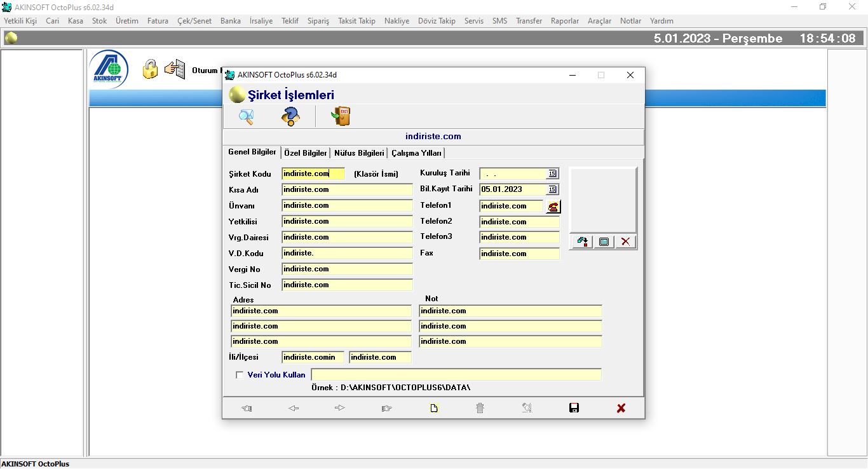
Task: Open the Nakliye menu
Action: pyautogui.click(x=397, y=21)
